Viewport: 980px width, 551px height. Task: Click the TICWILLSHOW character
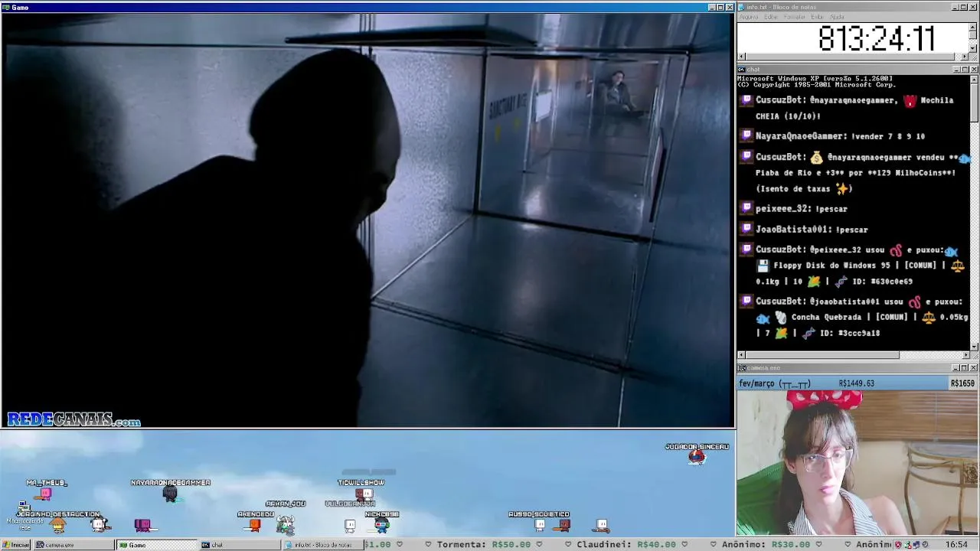[x=364, y=494]
